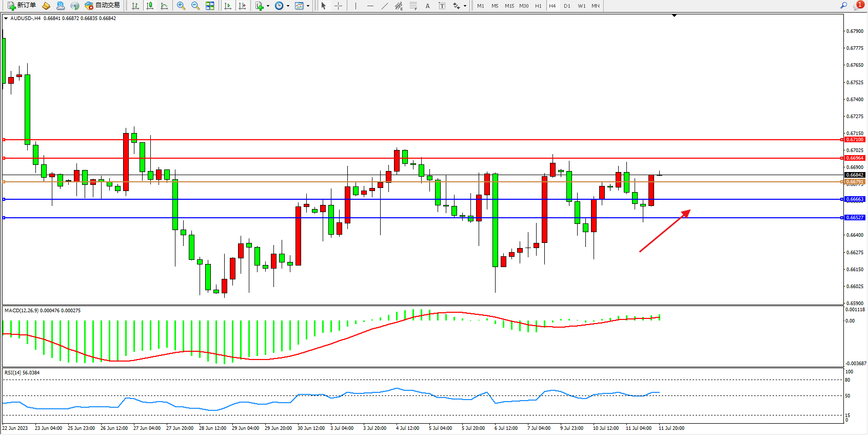Switch chart to line chart mode
Screen dimensions: 868x435
point(164,6)
